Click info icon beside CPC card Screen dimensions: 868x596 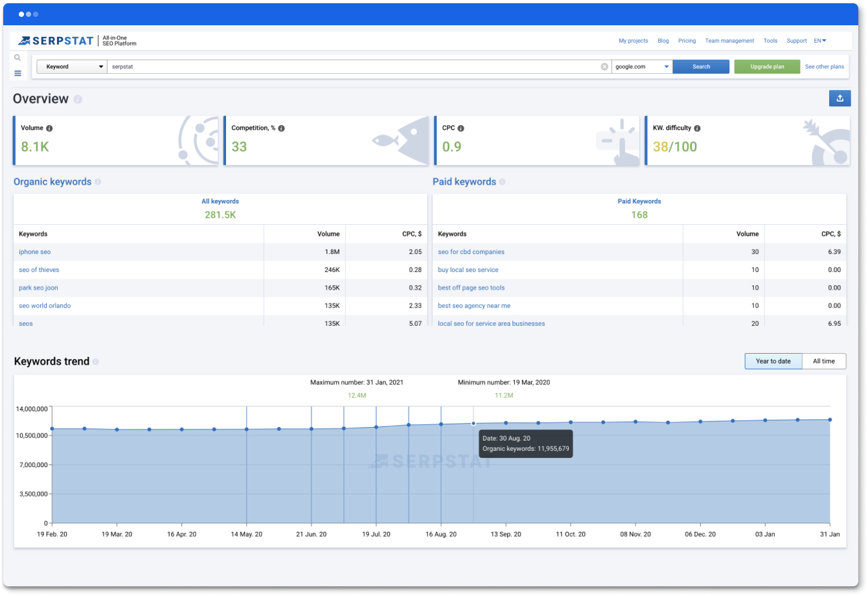pyautogui.click(x=461, y=128)
